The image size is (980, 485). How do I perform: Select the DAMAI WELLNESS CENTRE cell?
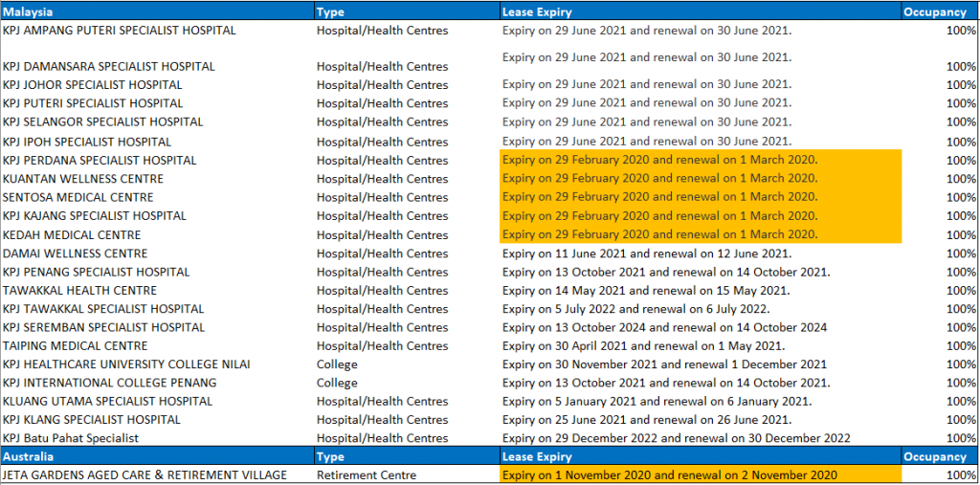[157, 254]
